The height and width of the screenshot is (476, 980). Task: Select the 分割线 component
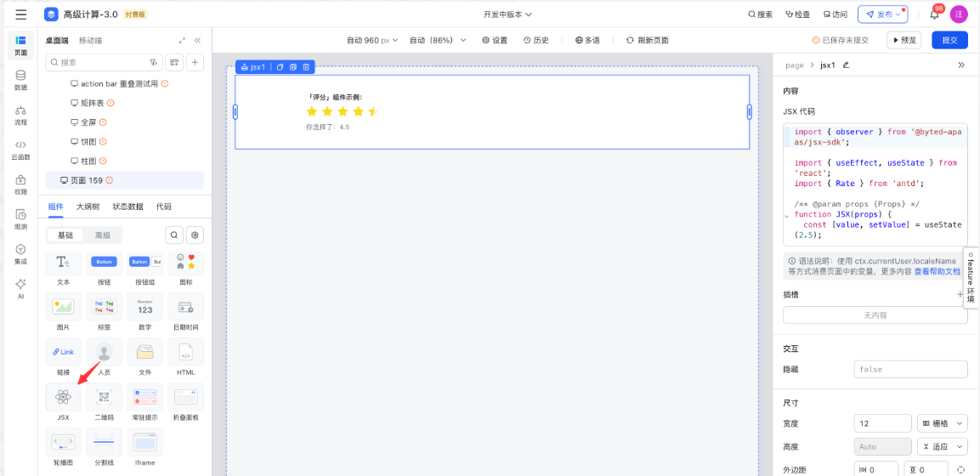[104, 447]
